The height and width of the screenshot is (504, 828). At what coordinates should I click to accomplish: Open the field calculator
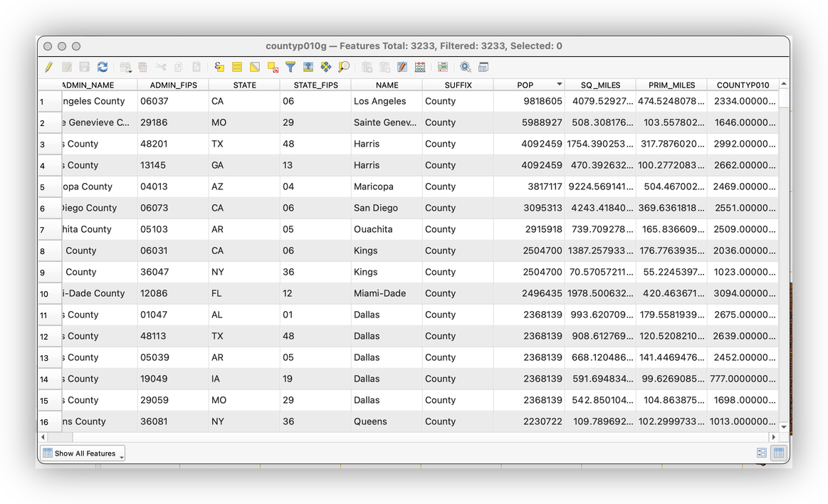click(x=420, y=67)
